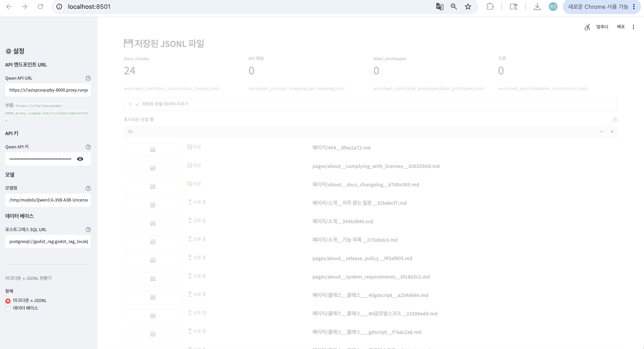The height and width of the screenshot is (349, 644).
Task: Click the 멈추다 stop button
Action: (602, 27)
